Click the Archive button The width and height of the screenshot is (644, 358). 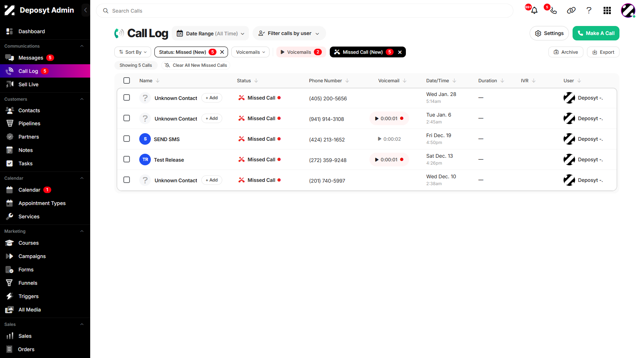(x=566, y=52)
